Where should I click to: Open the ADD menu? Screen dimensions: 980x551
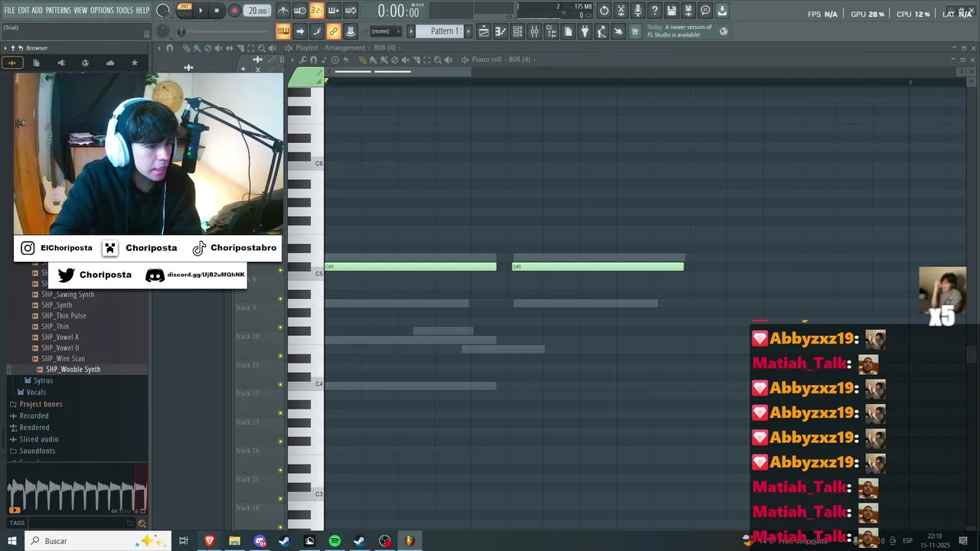pyautogui.click(x=37, y=11)
